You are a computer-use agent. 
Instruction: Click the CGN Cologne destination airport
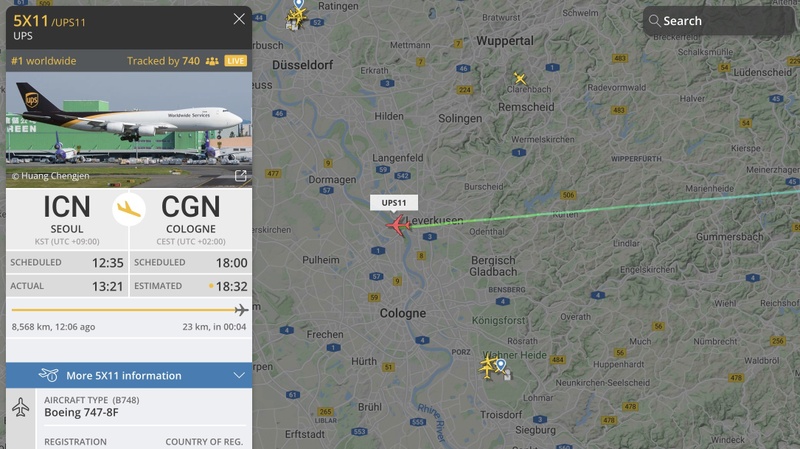click(x=191, y=219)
